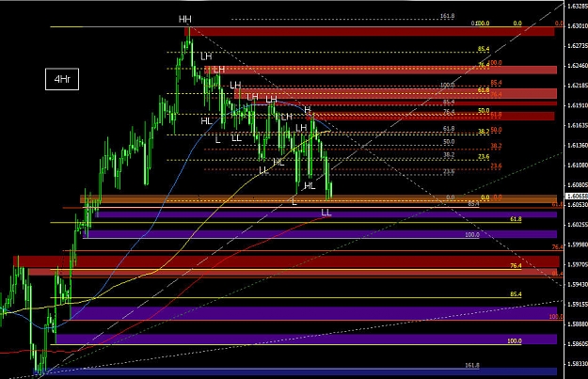588x379 pixels.
Task: Click the dark blue zone at chart bottom
Action: pos(295,371)
